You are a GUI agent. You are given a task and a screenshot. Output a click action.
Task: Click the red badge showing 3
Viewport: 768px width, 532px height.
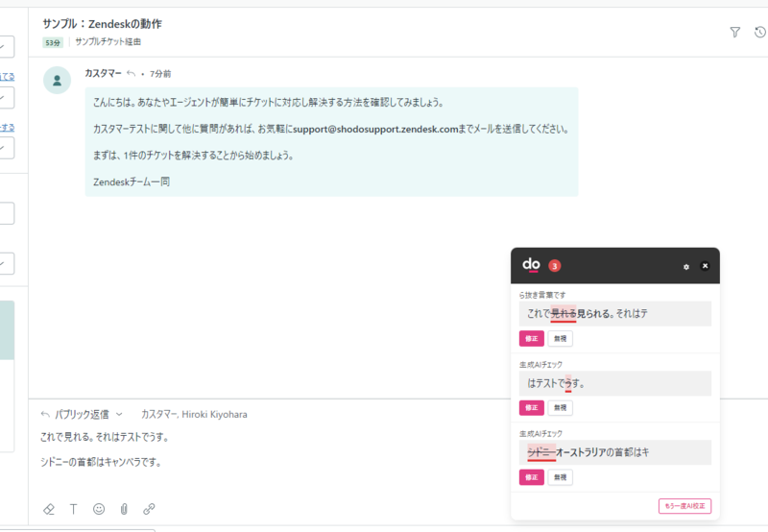(555, 266)
